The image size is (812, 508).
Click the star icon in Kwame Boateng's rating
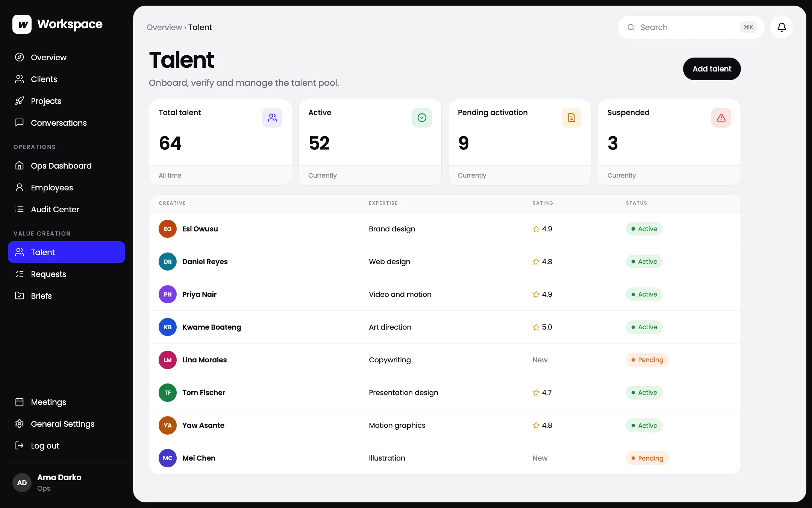(536, 327)
